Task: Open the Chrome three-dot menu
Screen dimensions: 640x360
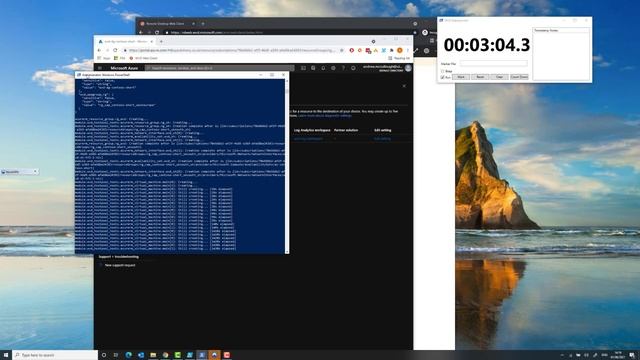Action: point(408,50)
